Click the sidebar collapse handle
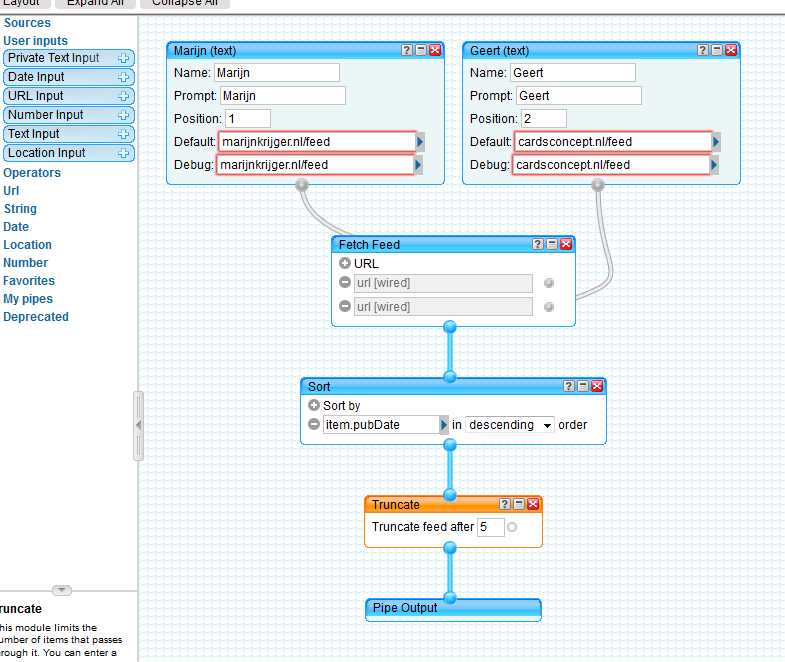Viewport: 785px width, 662px height. point(139,425)
